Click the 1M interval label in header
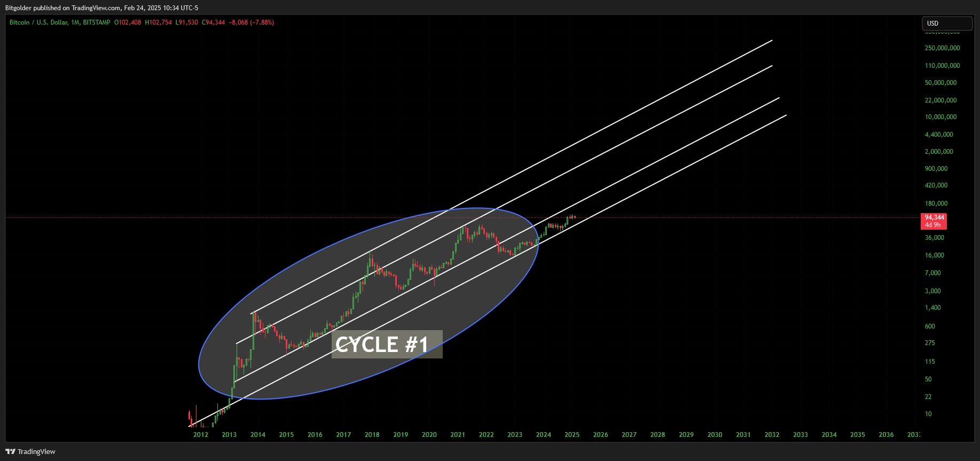The width and height of the screenshot is (980, 461). [x=75, y=22]
